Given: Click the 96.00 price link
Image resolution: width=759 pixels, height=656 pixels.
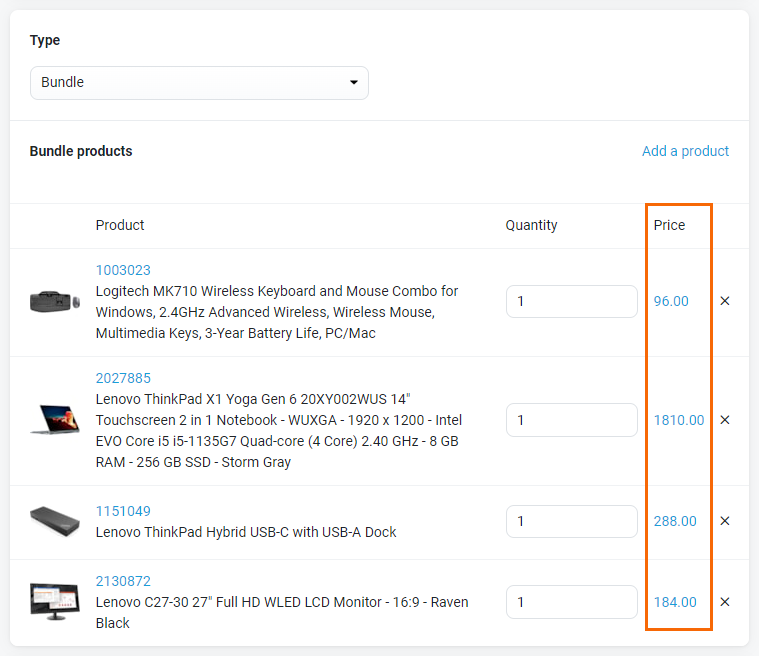Looking at the screenshot, I should (x=671, y=301).
